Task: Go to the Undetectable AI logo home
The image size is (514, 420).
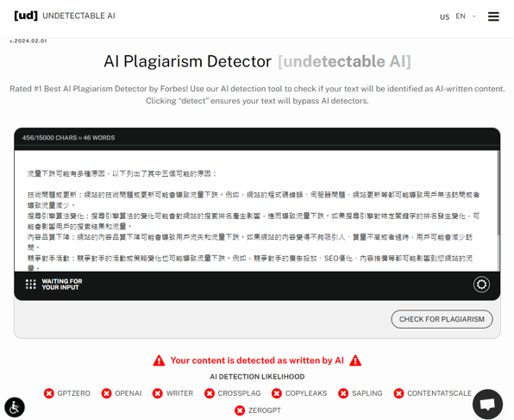Action: click(x=65, y=16)
